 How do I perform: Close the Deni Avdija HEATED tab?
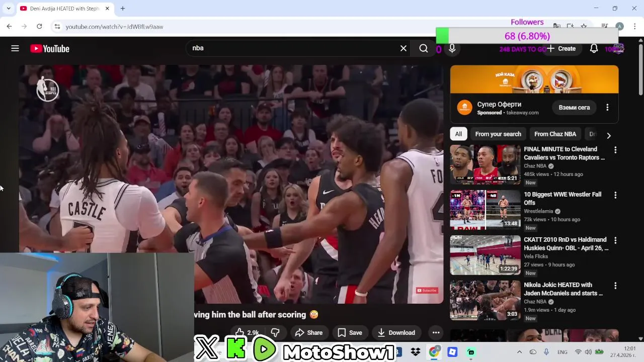(107, 9)
